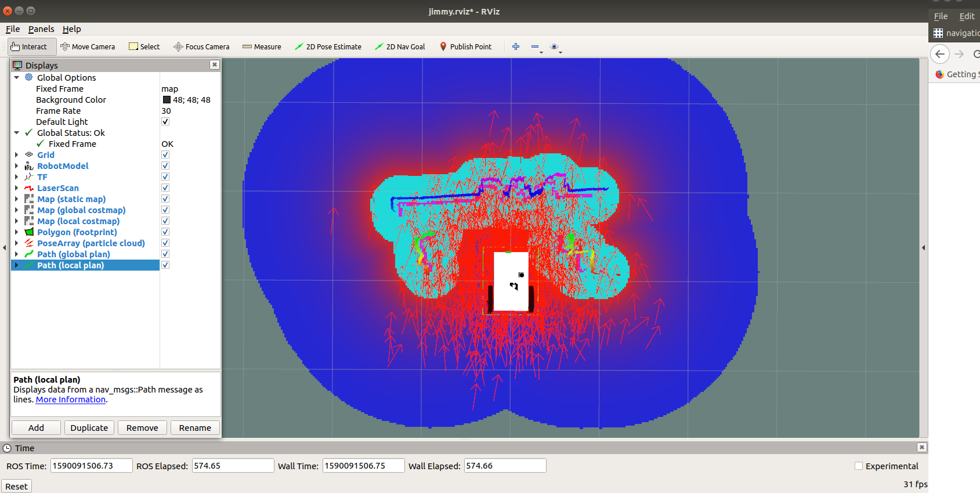Disable the RobotModel display checkbox

coord(165,165)
